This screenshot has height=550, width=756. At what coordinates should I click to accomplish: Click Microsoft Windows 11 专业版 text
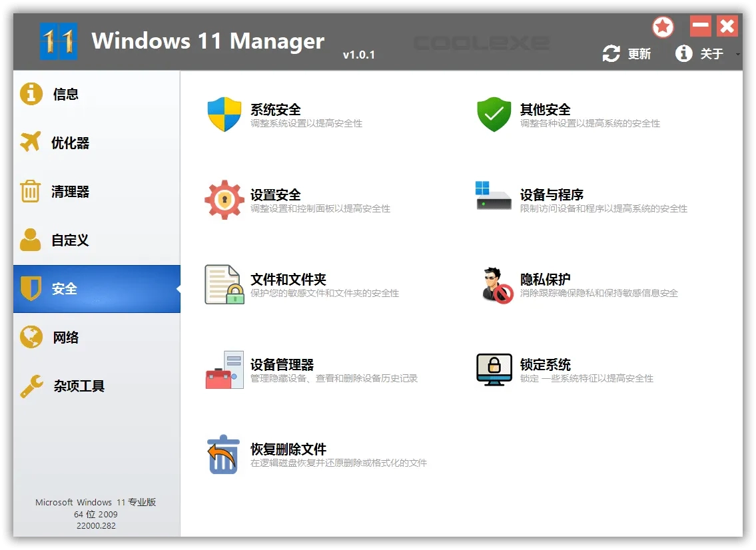click(95, 502)
